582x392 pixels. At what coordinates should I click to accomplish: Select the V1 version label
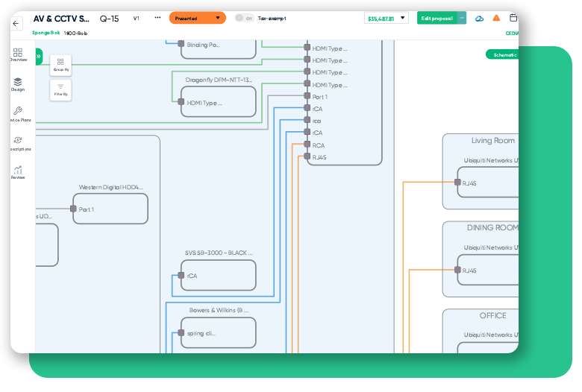(137, 18)
